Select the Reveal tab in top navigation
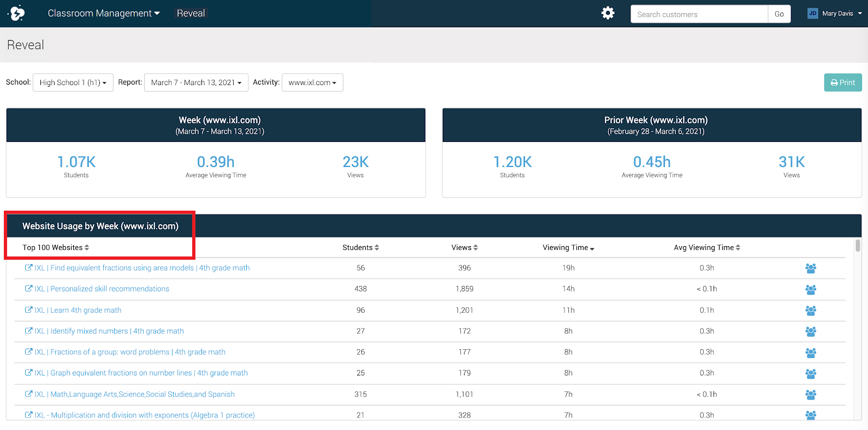The image size is (868, 430). pyautogui.click(x=191, y=13)
